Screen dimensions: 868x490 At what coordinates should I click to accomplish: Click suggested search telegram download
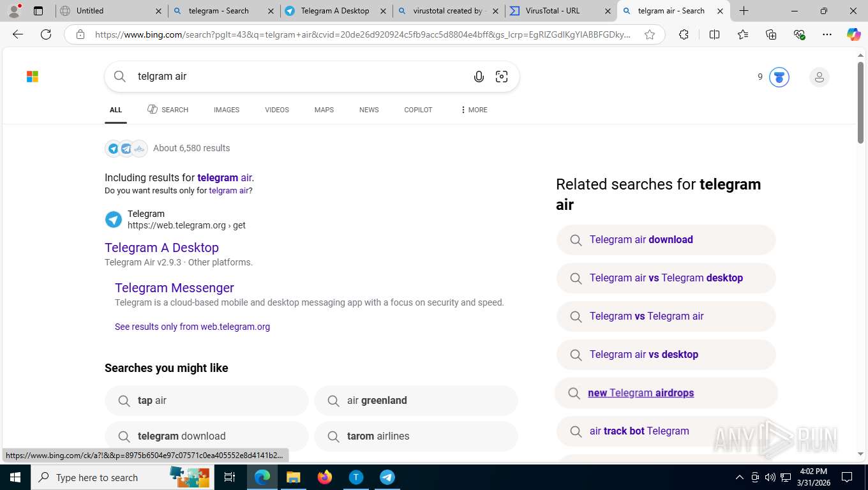coord(206,436)
